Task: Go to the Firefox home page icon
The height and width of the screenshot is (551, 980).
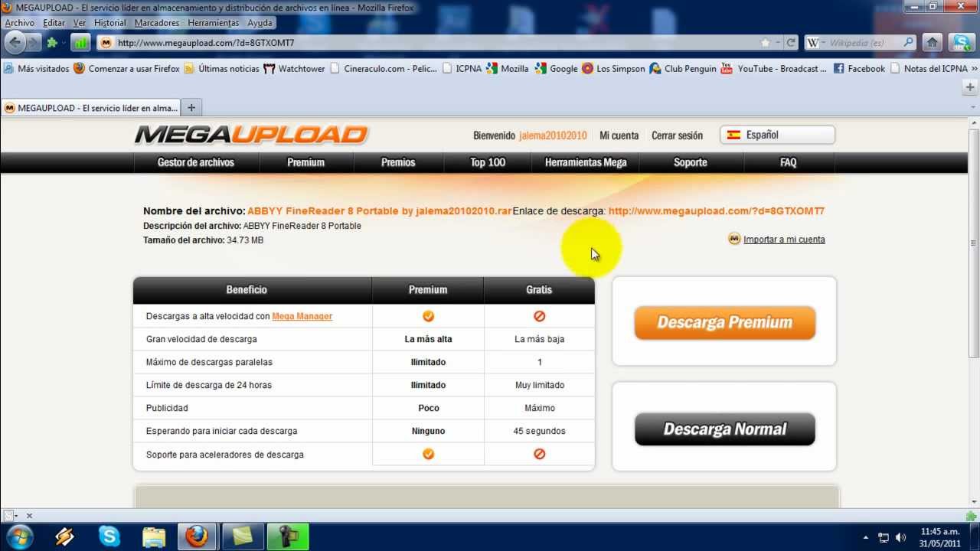Action: [932, 43]
